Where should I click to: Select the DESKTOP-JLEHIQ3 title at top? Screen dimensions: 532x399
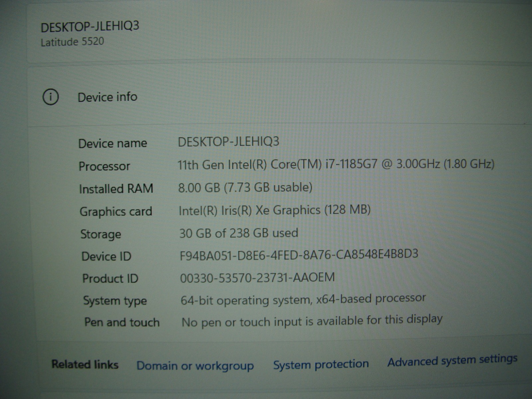[90, 26]
